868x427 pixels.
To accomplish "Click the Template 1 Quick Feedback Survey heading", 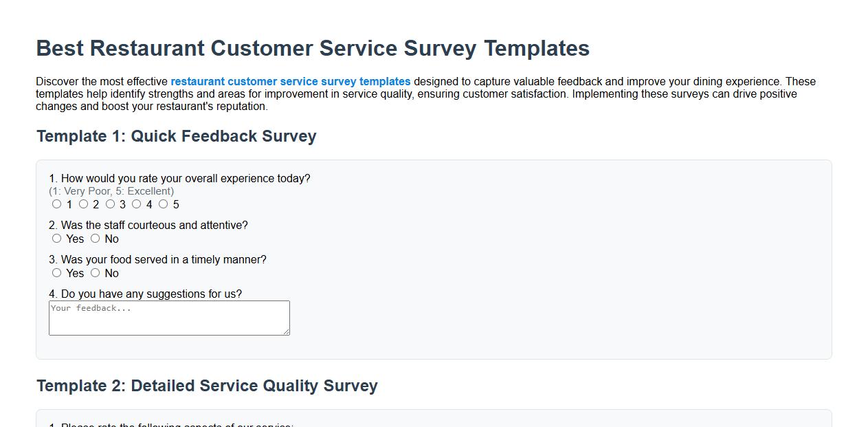I will (176, 136).
